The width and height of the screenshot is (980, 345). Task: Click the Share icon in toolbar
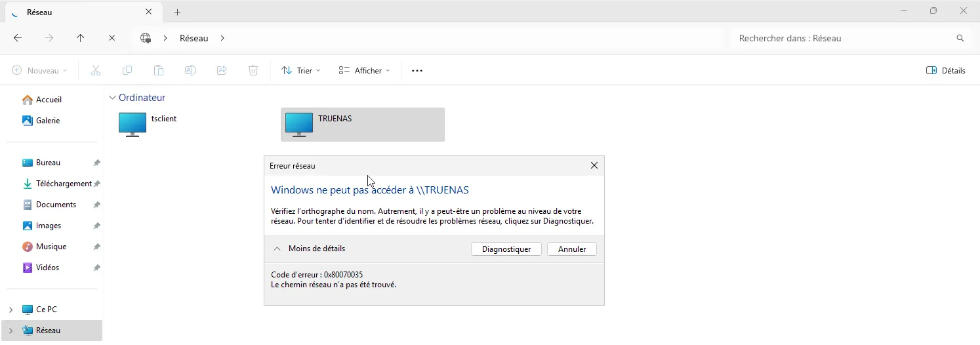tap(222, 71)
